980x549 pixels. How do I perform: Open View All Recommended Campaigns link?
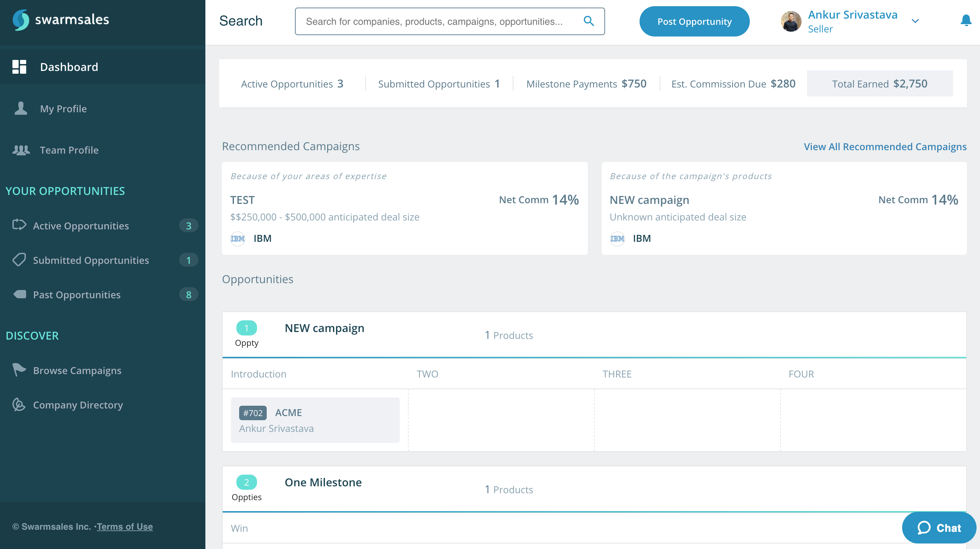pyautogui.click(x=885, y=147)
